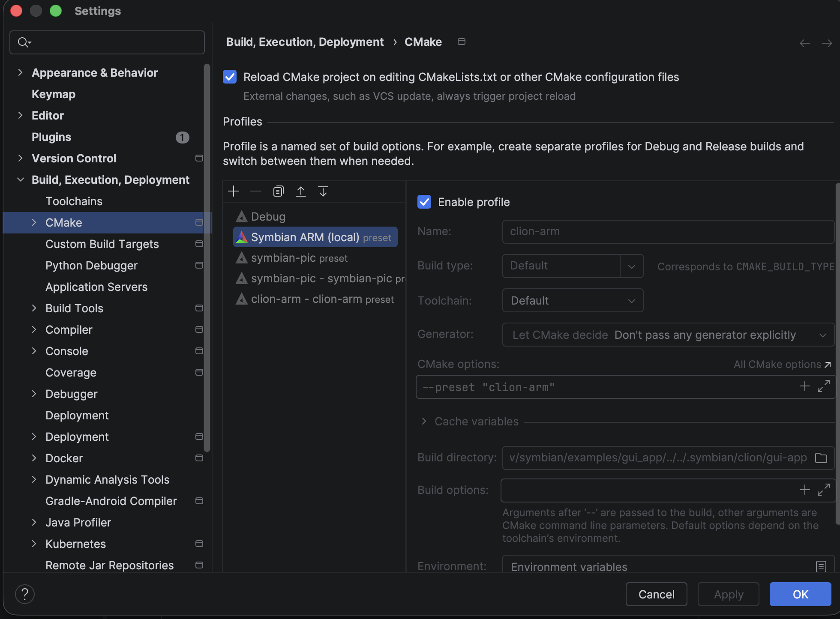Expand the Cache variables section

point(424,421)
